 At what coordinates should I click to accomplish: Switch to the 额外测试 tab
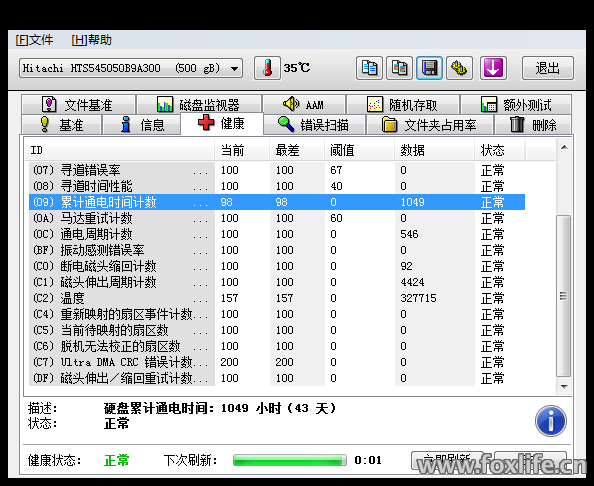516,104
